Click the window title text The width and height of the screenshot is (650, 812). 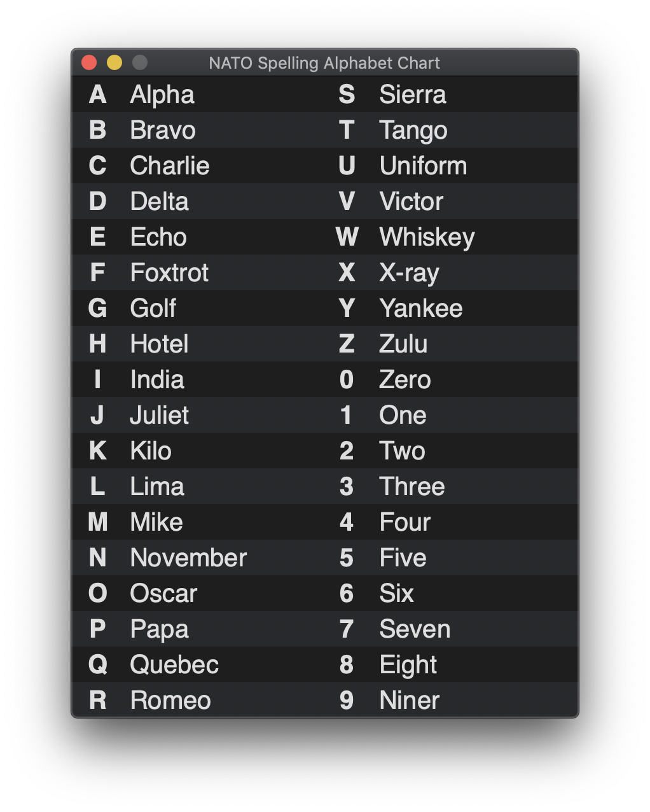324,63
